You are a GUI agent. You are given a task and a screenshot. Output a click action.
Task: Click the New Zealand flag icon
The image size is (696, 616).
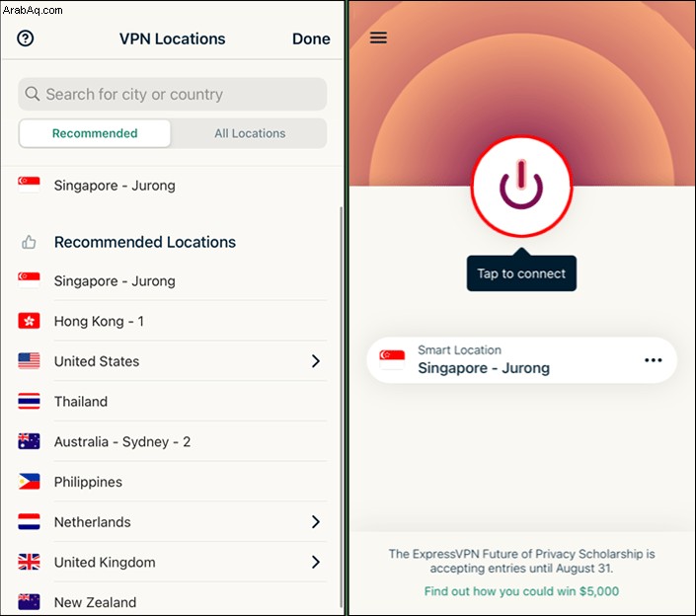click(29, 602)
